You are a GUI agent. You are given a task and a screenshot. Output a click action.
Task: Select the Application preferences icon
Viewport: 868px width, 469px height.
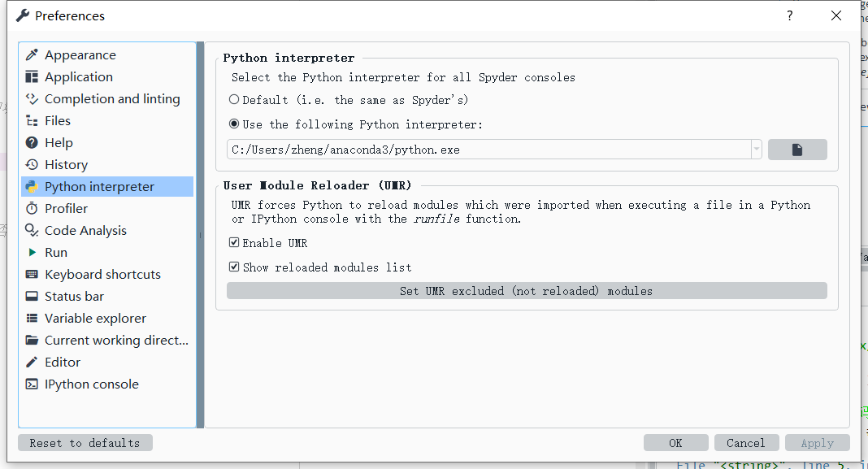click(x=33, y=76)
